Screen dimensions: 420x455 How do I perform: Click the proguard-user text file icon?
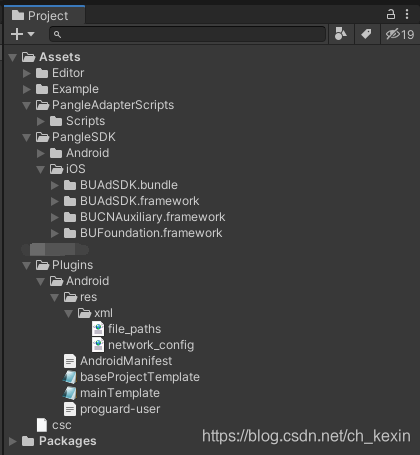click(70, 409)
